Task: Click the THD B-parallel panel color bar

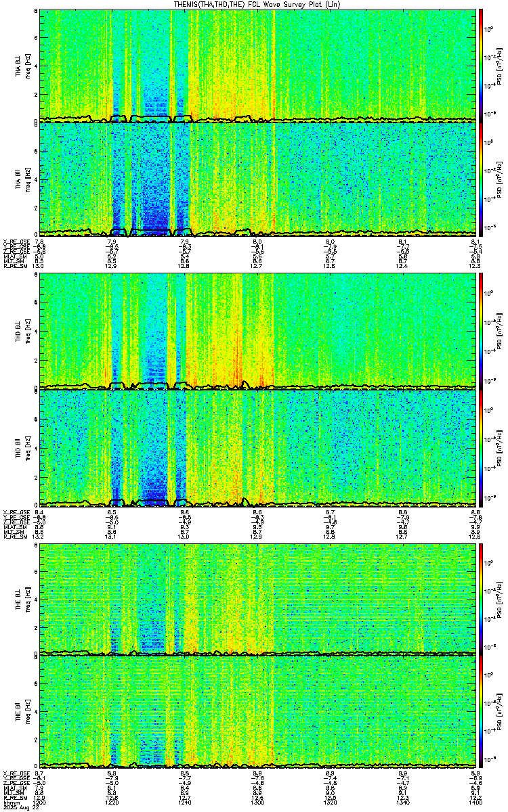Action: coord(480,447)
